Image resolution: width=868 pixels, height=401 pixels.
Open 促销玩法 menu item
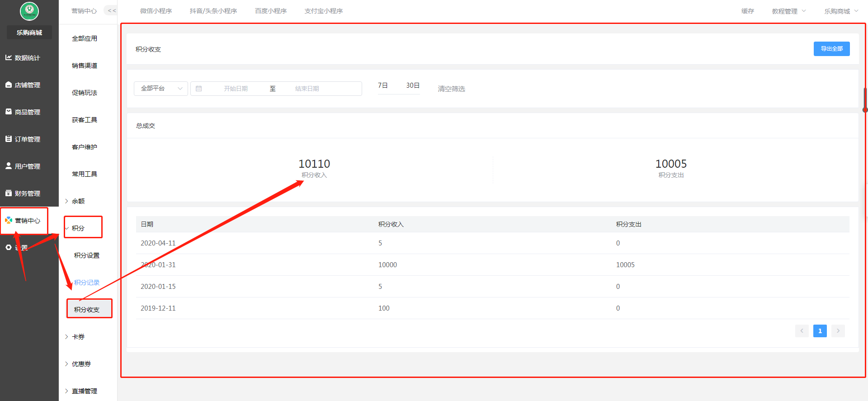(85, 93)
